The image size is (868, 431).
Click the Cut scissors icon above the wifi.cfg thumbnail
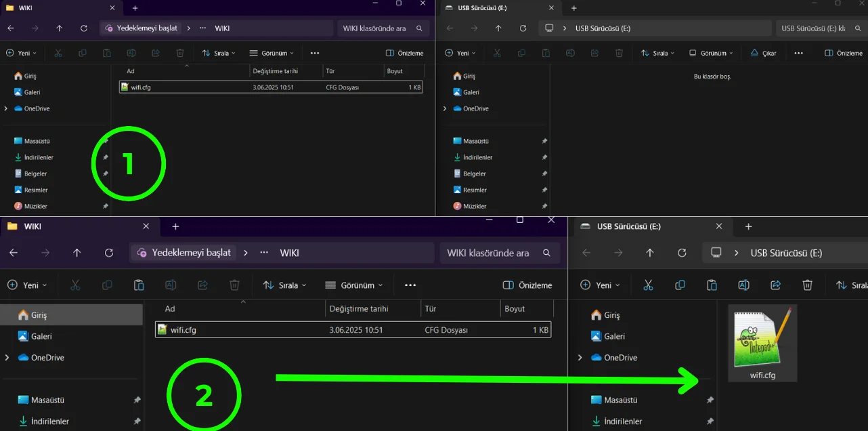648,285
